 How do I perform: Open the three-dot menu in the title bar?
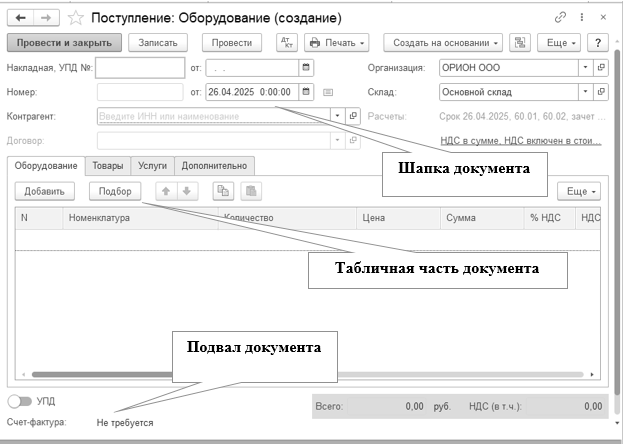point(582,17)
